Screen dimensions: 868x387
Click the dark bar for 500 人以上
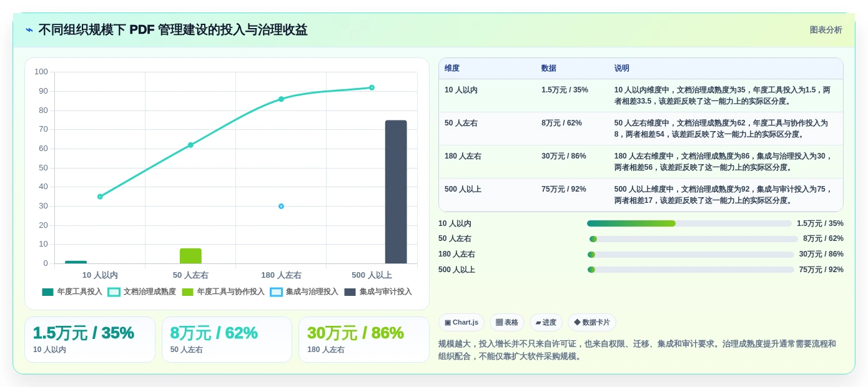[x=396, y=192]
